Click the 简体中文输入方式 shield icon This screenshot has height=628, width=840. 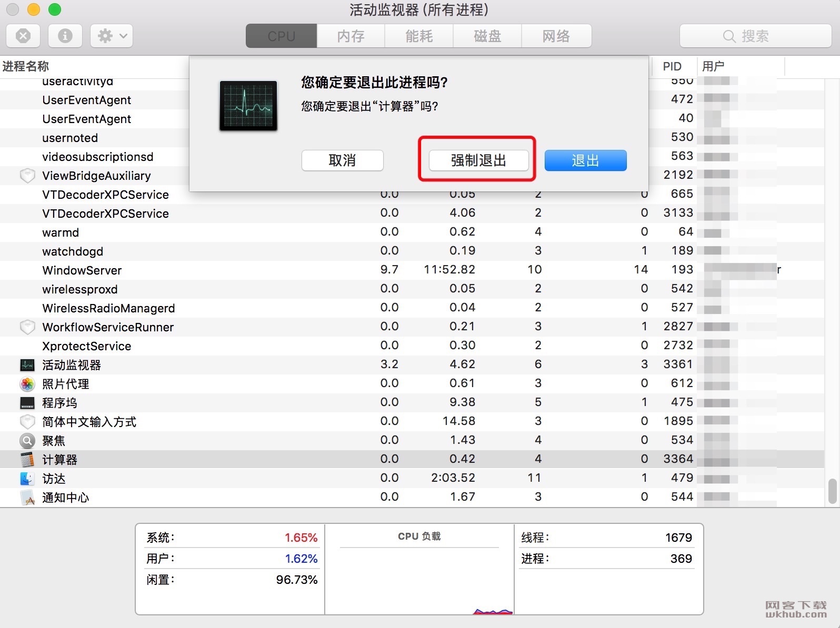pos(27,422)
